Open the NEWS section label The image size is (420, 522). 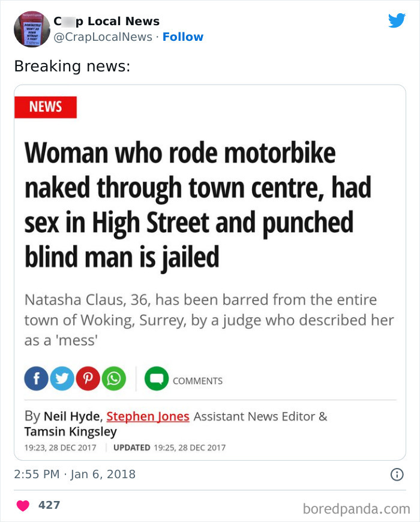click(46, 107)
